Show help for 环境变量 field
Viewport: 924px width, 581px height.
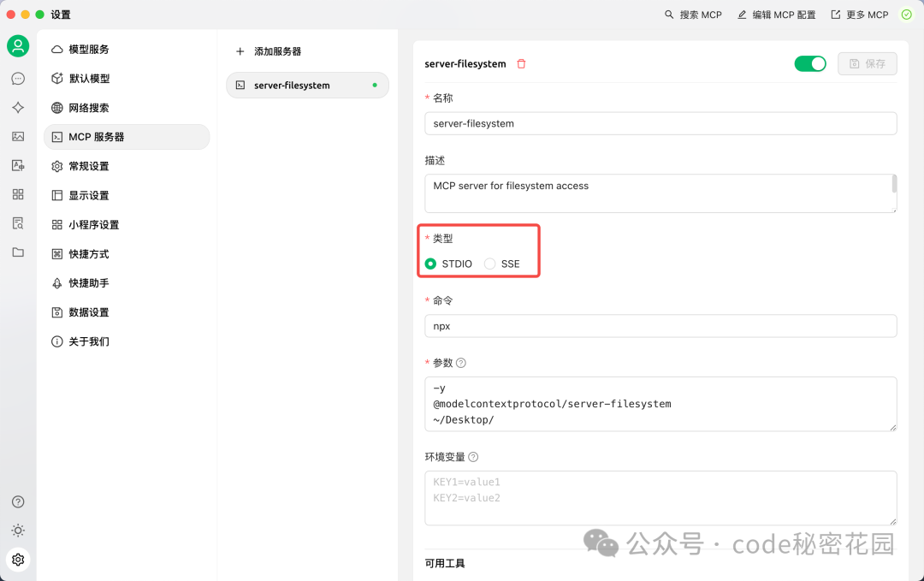point(473,457)
